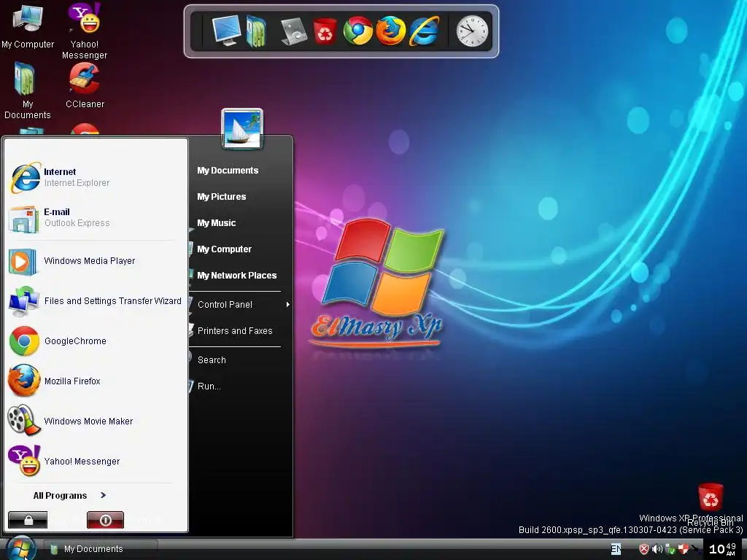Click the Start orb on the taskbar
Image resolution: width=747 pixels, height=560 pixels.
[x=21, y=548]
